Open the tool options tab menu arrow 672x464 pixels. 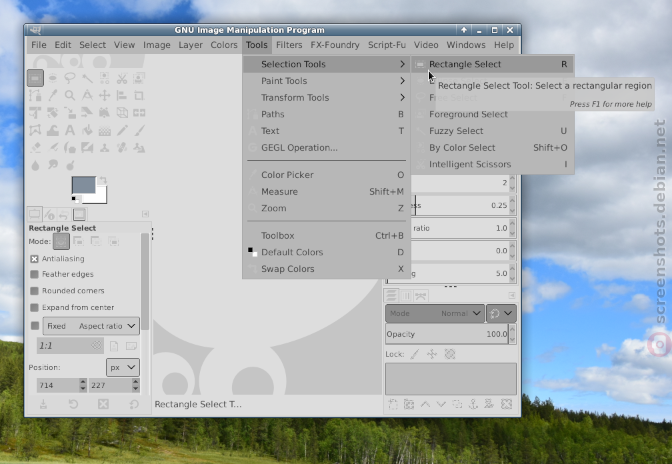[146, 214]
